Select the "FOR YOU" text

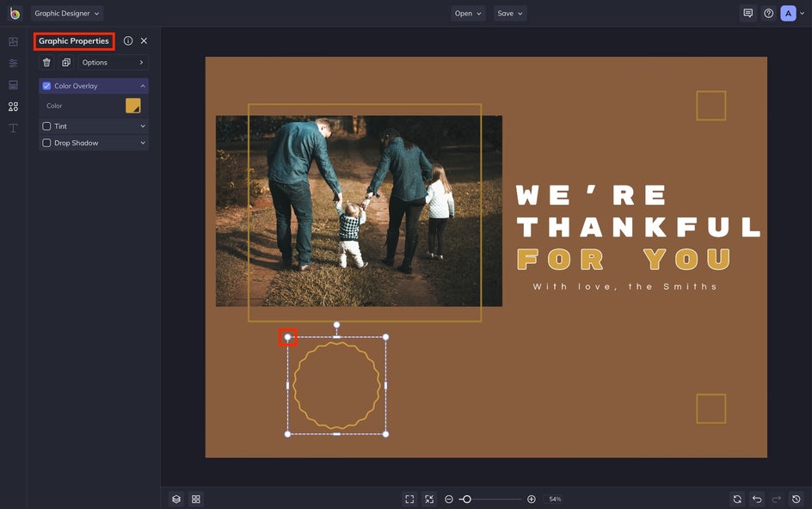[624, 260]
